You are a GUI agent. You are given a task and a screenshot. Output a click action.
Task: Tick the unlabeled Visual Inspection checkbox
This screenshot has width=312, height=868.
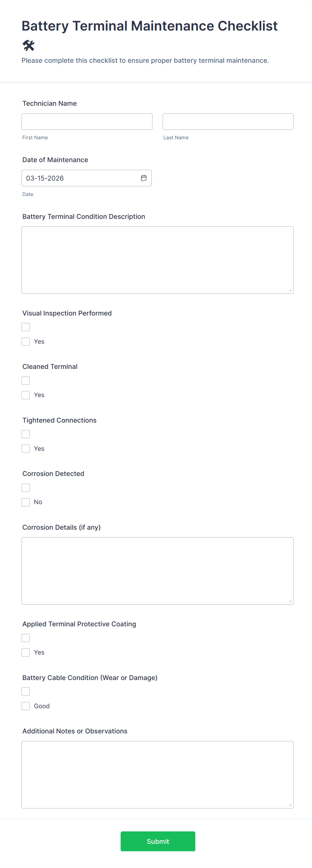tap(25, 327)
